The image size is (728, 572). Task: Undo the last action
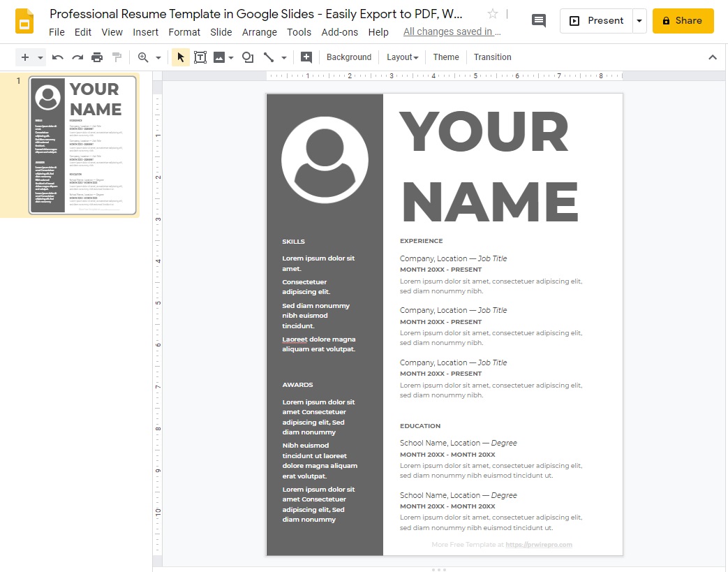(57, 57)
